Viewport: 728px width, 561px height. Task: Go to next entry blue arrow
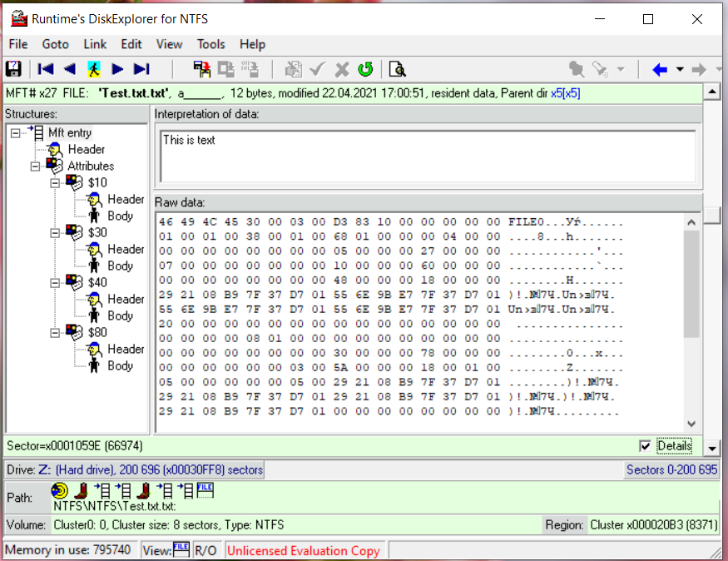click(117, 69)
